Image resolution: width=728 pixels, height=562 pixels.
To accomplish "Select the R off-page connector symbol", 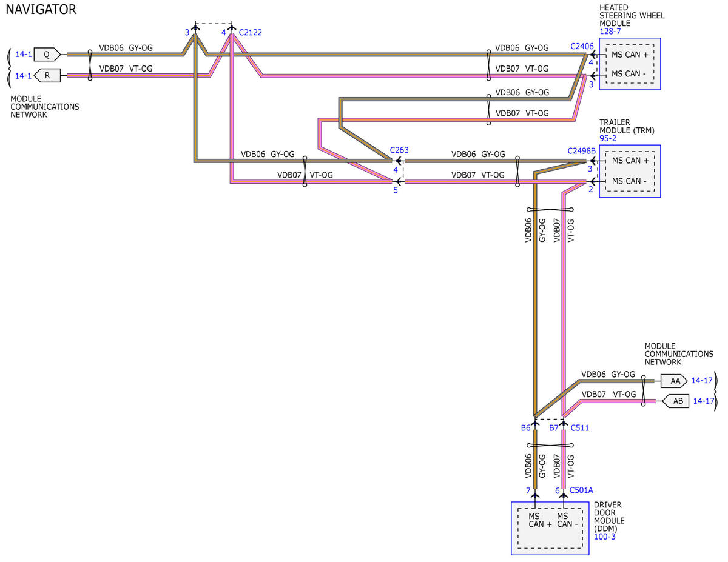I will 48,76.
